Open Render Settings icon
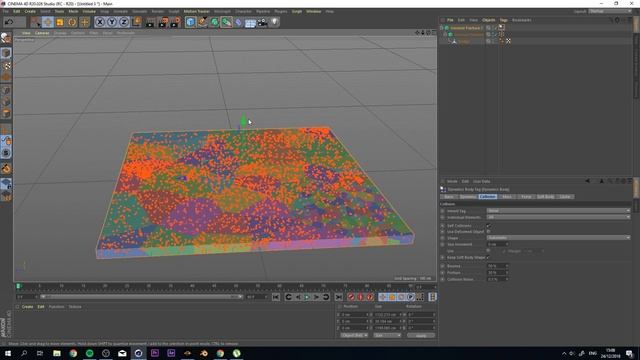Image resolution: width=640 pixels, height=360 pixels. [176, 22]
